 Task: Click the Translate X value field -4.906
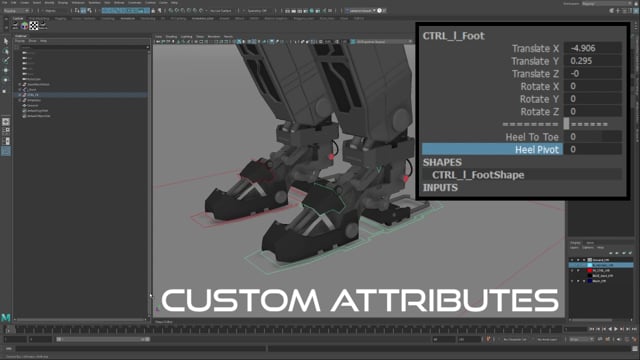(x=592, y=48)
